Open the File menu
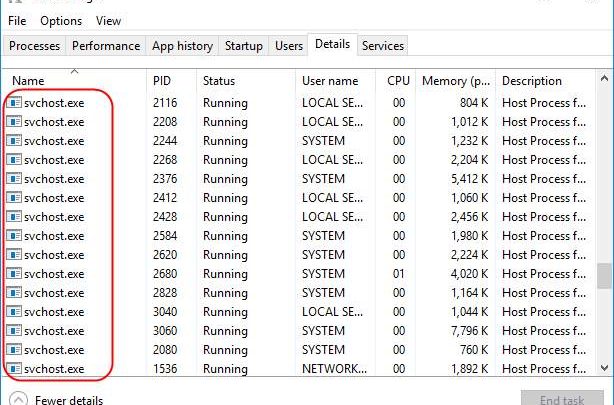 point(17,20)
